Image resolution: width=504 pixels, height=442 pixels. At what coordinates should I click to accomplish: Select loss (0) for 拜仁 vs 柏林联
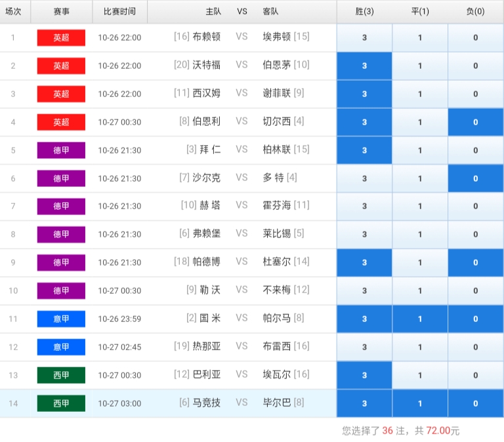pyautogui.click(x=476, y=150)
